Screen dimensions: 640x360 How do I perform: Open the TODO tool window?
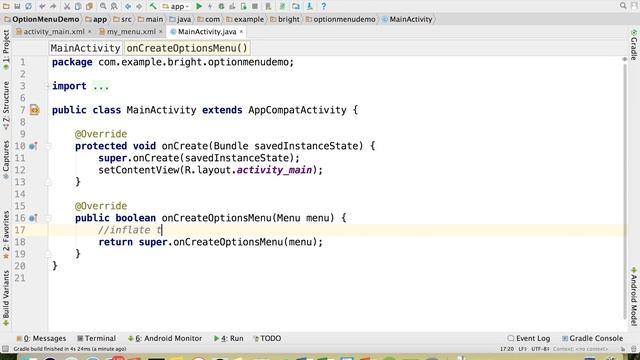point(267,338)
